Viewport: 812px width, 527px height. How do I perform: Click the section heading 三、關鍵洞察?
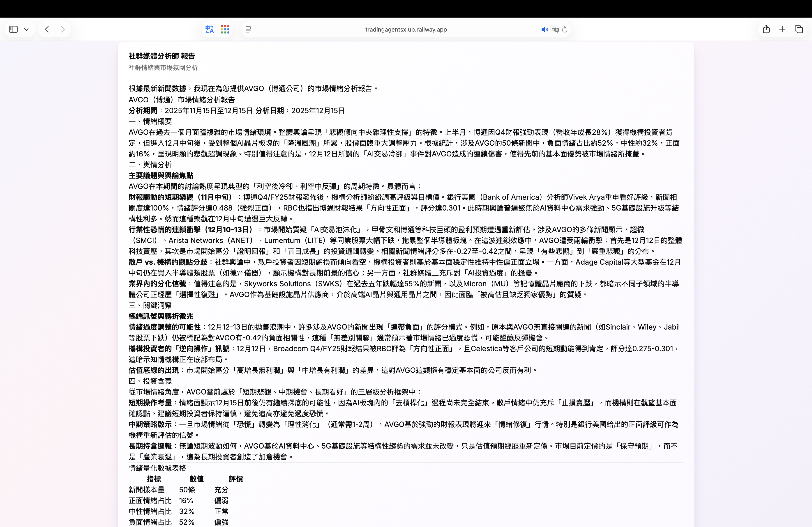[150, 305]
